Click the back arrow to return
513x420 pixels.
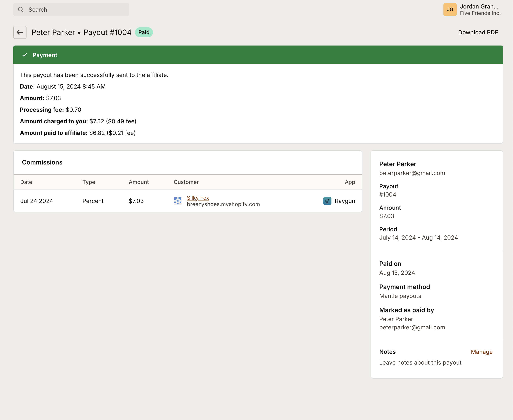[x=20, y=32]
